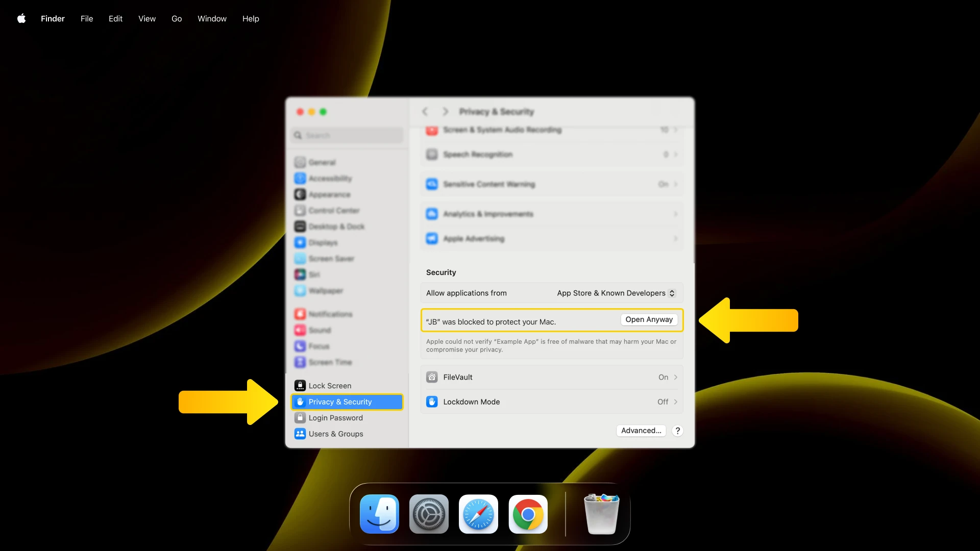Click the Open Anyway button
This screenshot has height=551, width=980.
coord(649,320)
